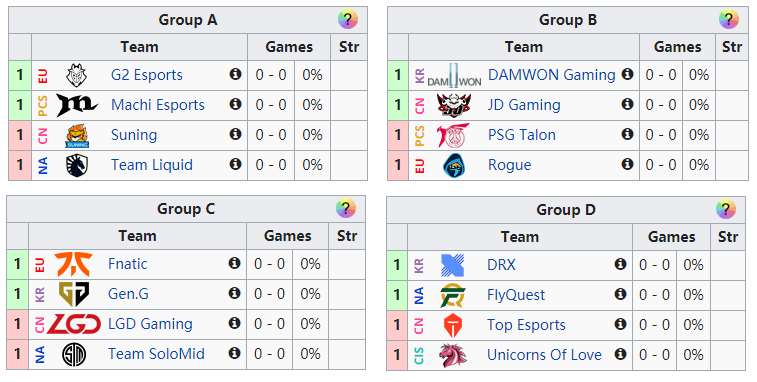Open info icon beside DAMWON Gaming
Screen dimensions: 757x382
627,74
